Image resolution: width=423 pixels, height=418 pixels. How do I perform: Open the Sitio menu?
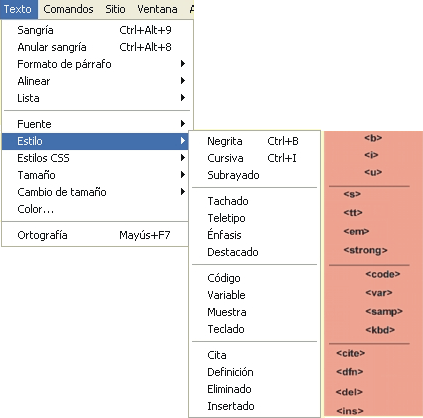coord(115,9)
